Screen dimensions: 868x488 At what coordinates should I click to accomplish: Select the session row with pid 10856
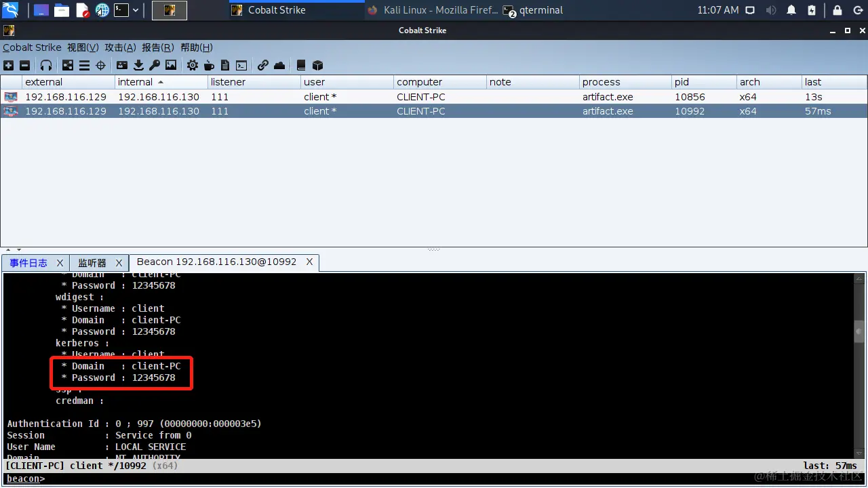coord(434,97)
